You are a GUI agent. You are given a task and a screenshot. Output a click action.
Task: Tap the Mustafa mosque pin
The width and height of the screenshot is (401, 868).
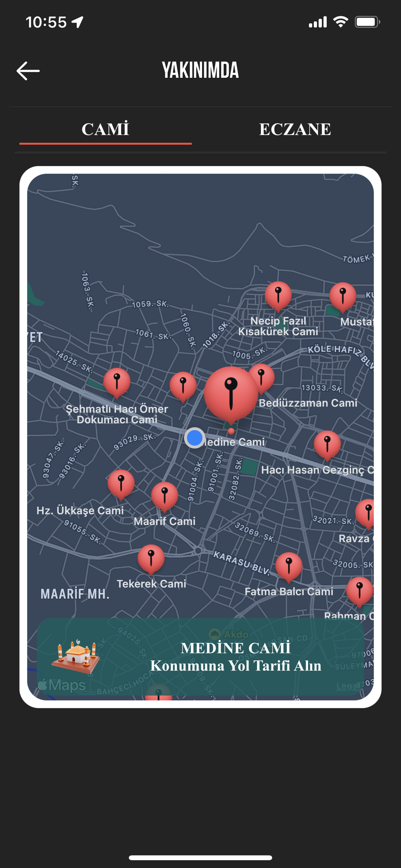coord(343,298)
